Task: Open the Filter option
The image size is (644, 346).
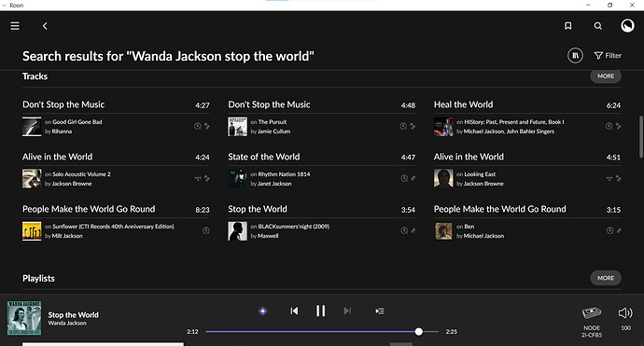Action: click(x=608, y=55)
